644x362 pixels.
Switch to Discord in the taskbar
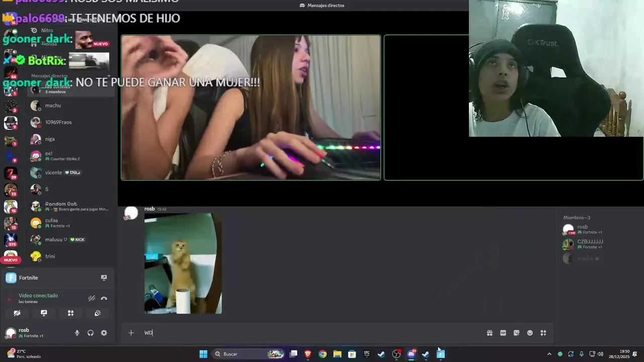pyautogui.click(x=411, y=354)
